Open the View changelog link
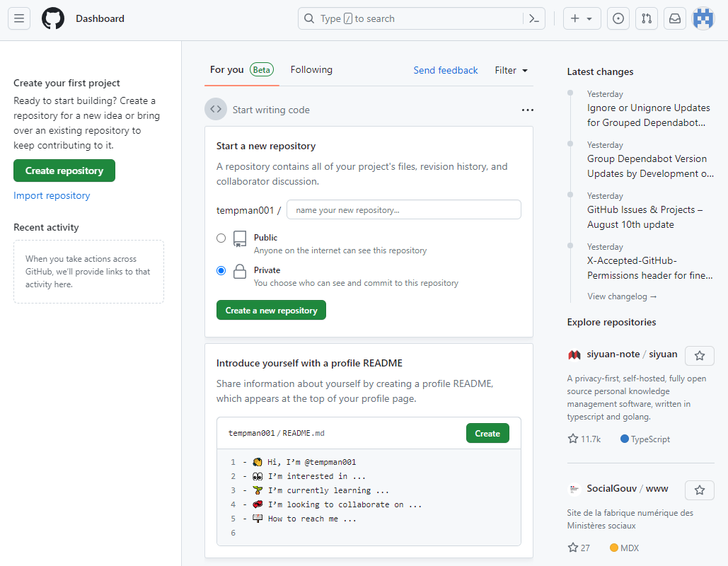Viewport: 728px width, 566px height. pyautogui.click(x=622, y=296)
